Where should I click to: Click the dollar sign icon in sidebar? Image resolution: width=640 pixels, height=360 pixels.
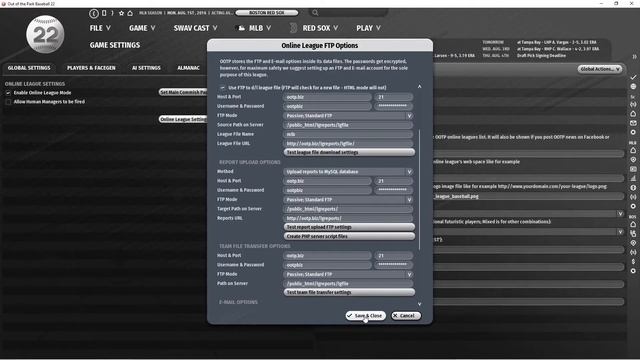[x=633, y=261]
